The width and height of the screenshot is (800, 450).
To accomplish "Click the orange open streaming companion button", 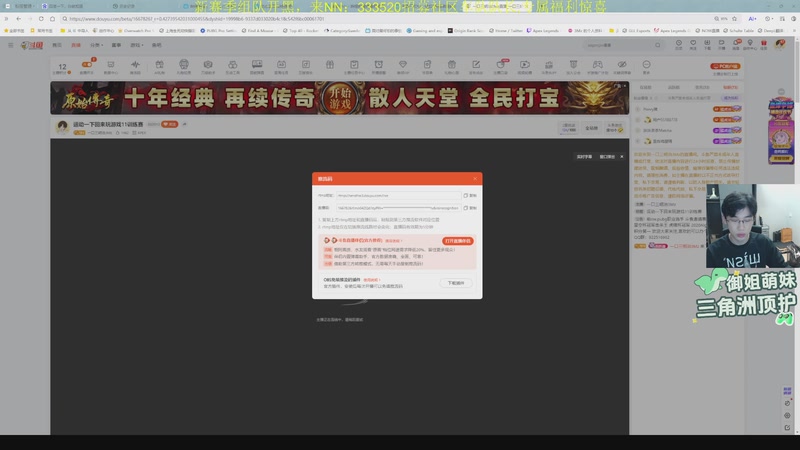I will pos(458,241).
